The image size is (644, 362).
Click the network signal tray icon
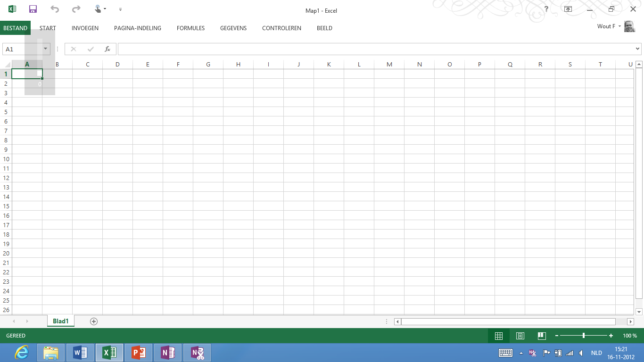(570, 353)
